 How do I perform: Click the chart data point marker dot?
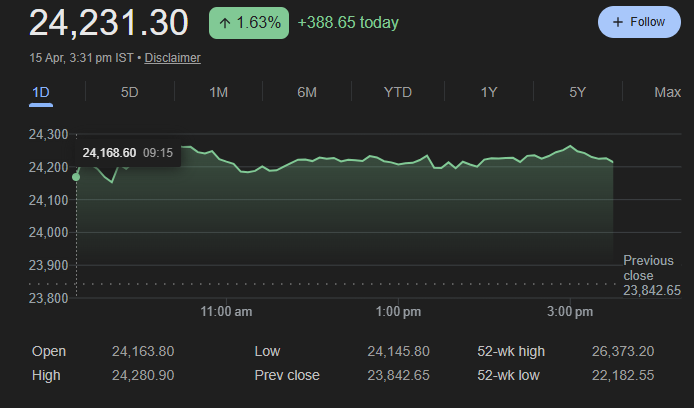click(x=76, y=176)
